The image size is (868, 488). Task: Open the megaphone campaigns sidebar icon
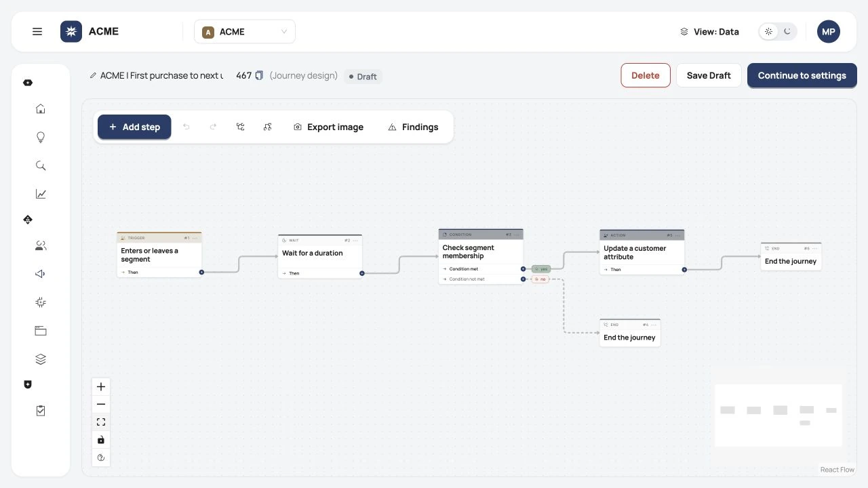coord(41,274)
